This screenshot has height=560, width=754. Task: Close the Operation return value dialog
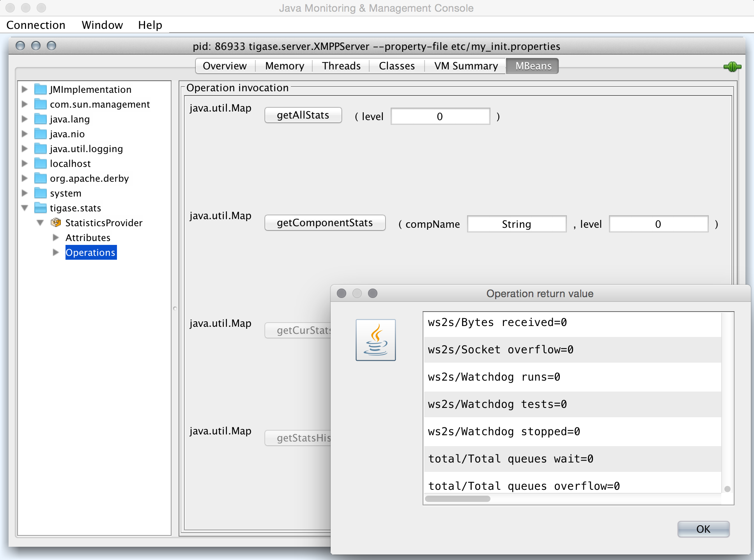point(342,293)
